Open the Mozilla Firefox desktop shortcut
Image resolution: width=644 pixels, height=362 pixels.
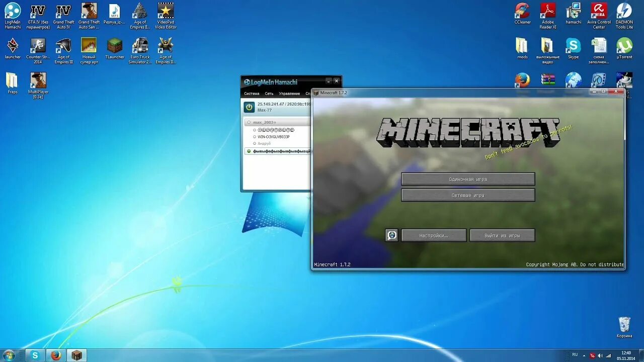point(522,80)
